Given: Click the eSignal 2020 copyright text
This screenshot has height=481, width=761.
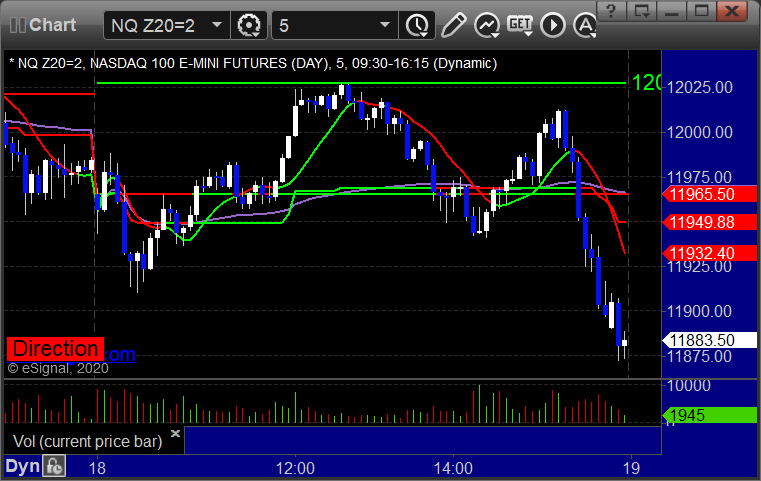Looking at the screenshot, I should coord(58,368).
